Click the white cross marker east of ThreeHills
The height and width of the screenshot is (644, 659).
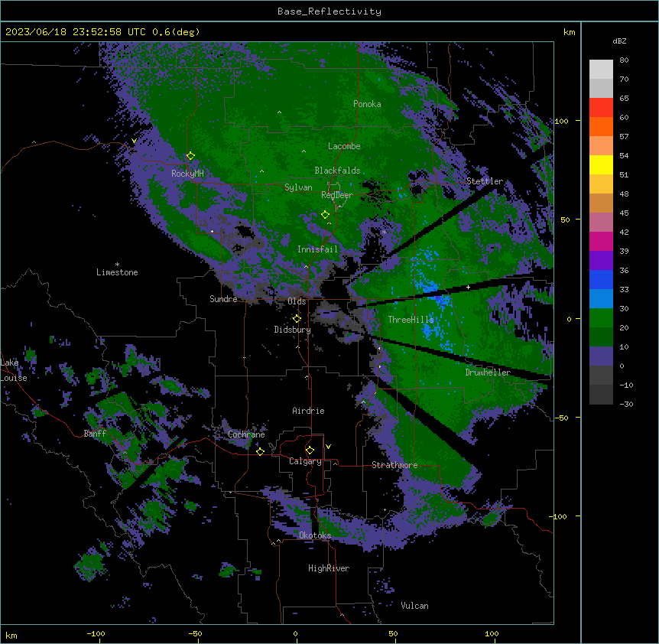[x=468, y=287]
